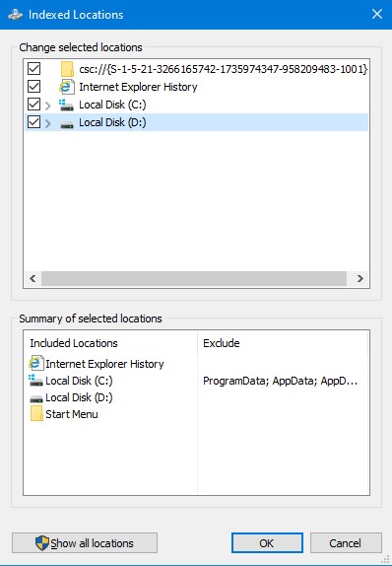
Task: Click the Indexed Locations title bar icon
Action: point(15,15)
